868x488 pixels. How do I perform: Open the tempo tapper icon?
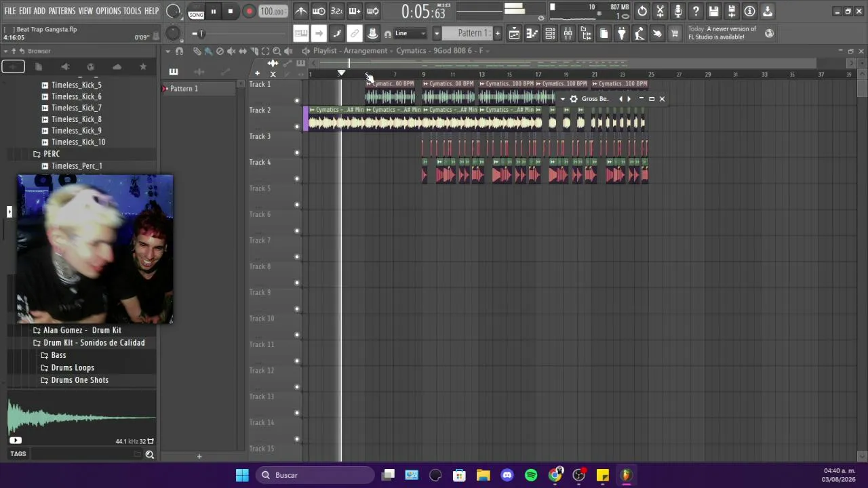coord(639,34)
